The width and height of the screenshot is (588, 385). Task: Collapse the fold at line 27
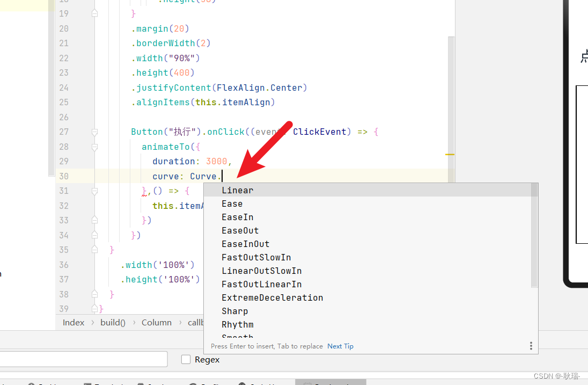pos(94,132)
